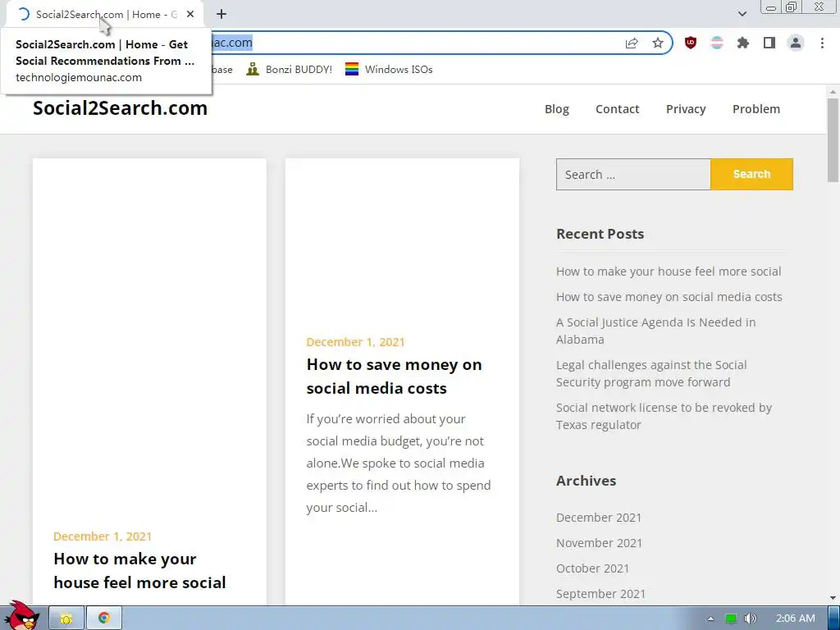The height and width of the screenshot is (630, 840).
Task: Go to the Blog menu item
Action: point(557,109)
